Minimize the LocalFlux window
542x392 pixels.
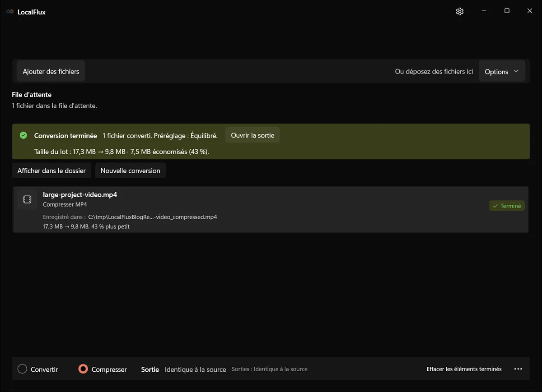(x=484, y=11)
